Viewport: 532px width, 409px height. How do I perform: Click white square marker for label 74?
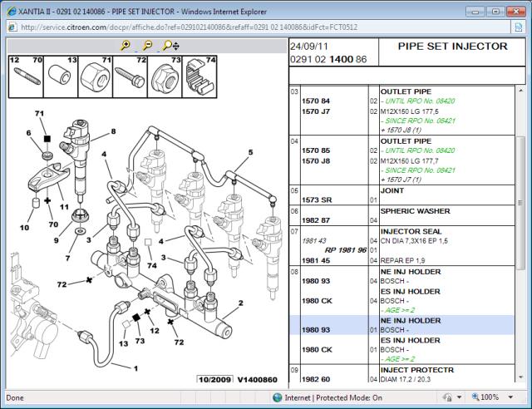click(148, 242)
